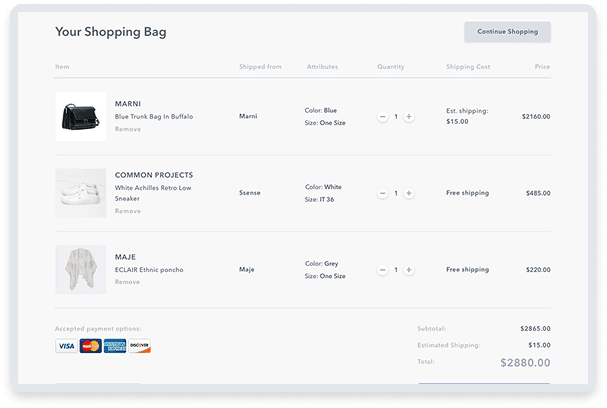Click the Price column header

542,67
